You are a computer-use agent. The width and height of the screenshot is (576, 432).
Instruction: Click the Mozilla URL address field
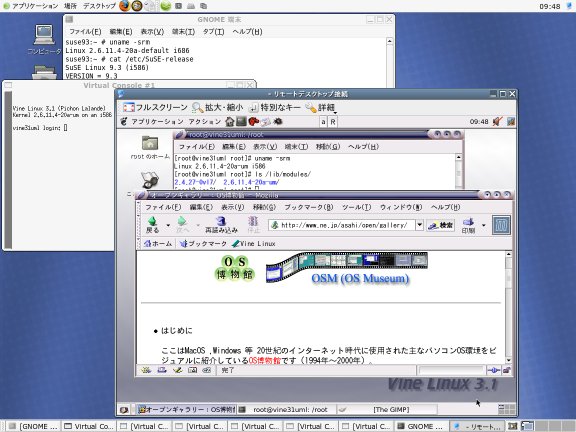[342, 225]
